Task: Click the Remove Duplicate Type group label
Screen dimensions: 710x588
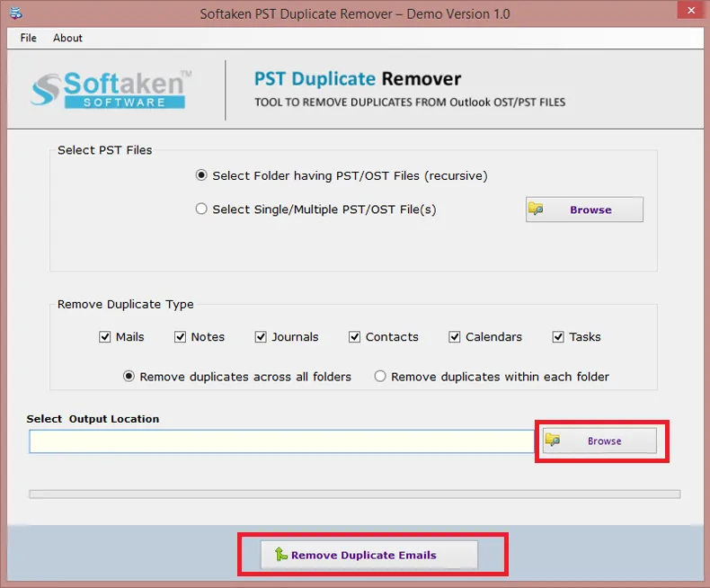Action: [x=126, y=304]
